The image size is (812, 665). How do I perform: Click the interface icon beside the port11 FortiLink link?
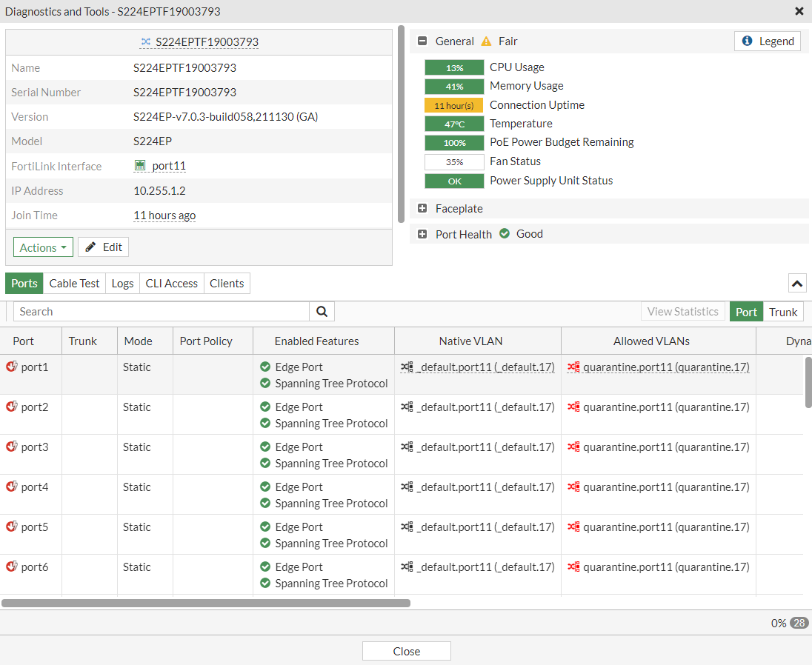click(142, 165)
